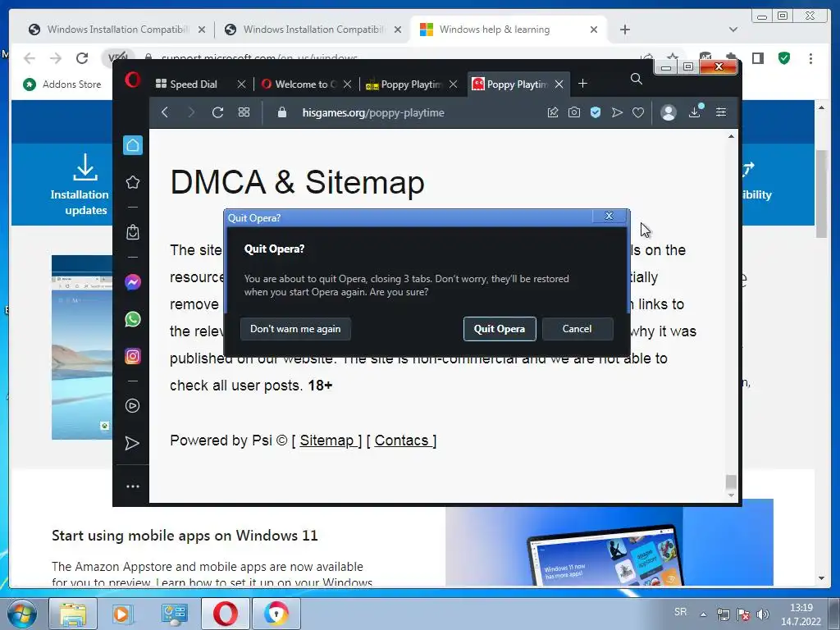Cancel the Quit Opera dialog
This screenshot has height=630, width=840.
(x=577, y=329)
